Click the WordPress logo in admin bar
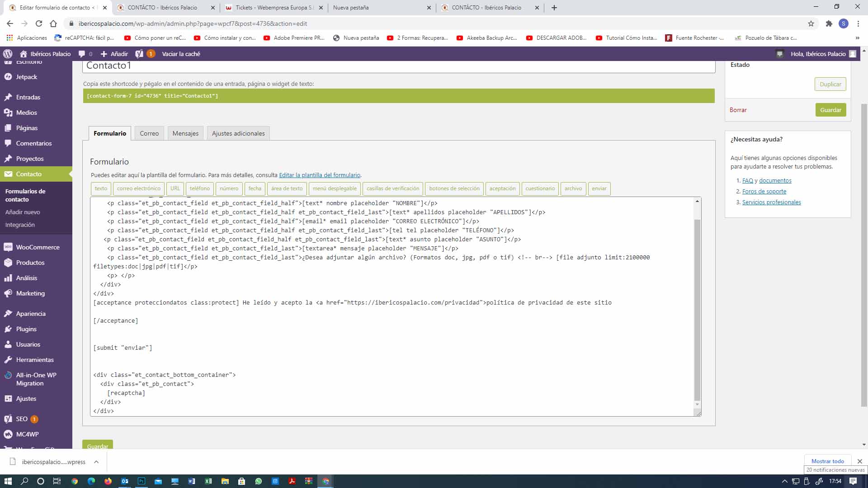The image size is (868, 488). [x=7, y=54]
